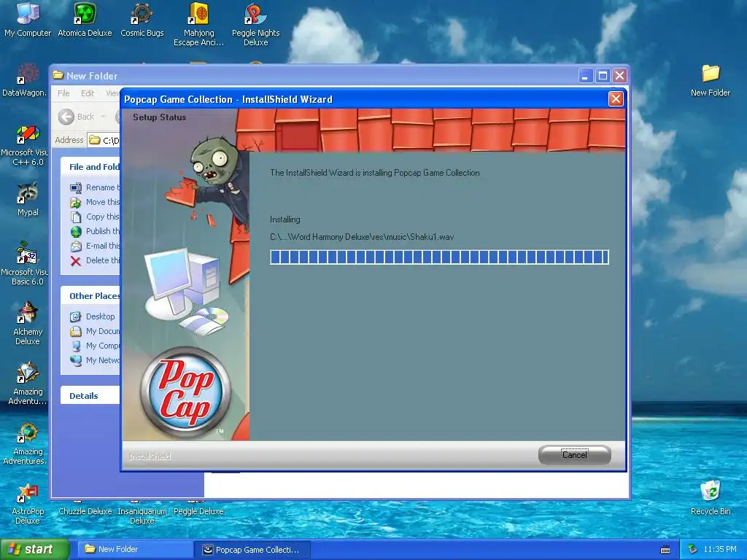The image size is (747, 560).
Task: Click installation progress bar
Action: (439, 257)
